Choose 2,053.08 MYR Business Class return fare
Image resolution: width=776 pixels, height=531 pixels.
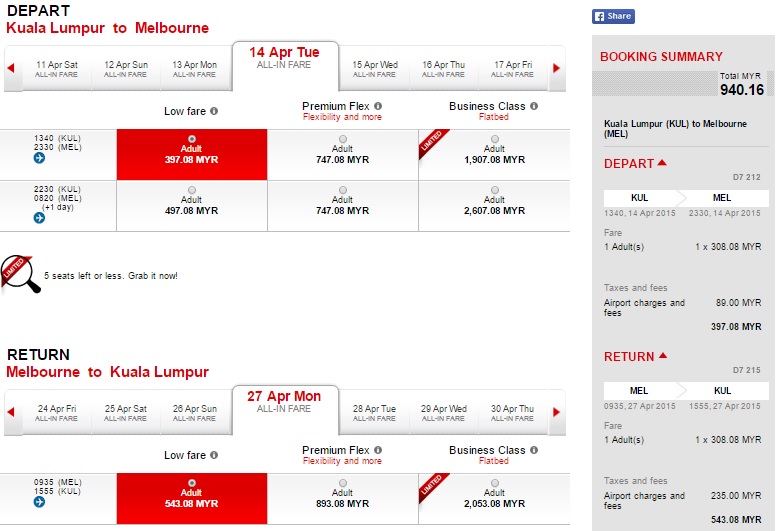[x=494, y=483]
